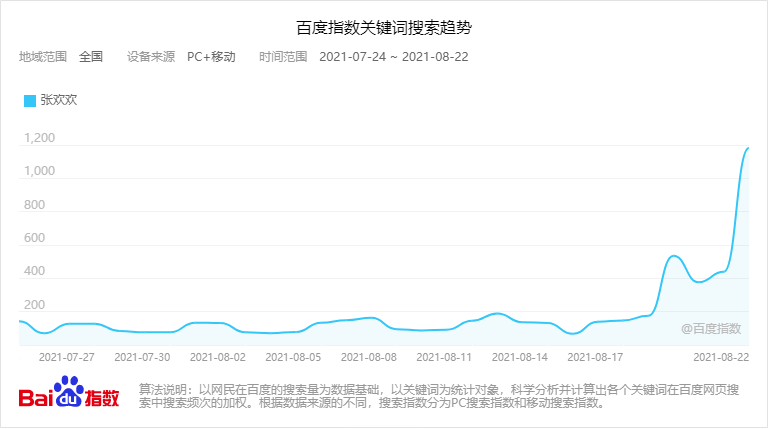Click the 2021-08-05 x-axis date
768x429 pixels.
[x=293, y=358]
